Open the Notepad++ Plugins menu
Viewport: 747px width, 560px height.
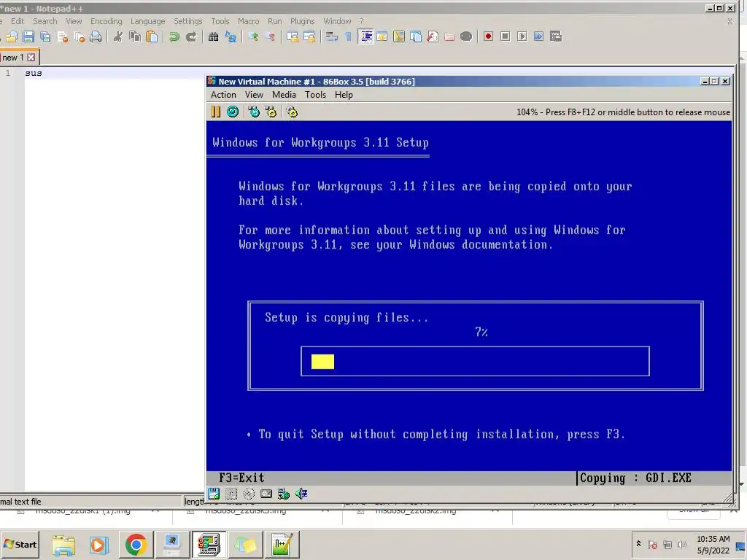click(303, 21)
